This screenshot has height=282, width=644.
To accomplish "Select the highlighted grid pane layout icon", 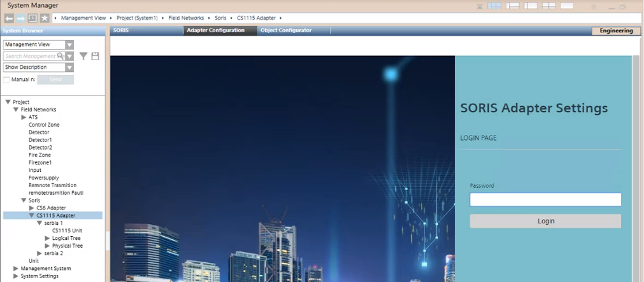I will pos(494,6).
